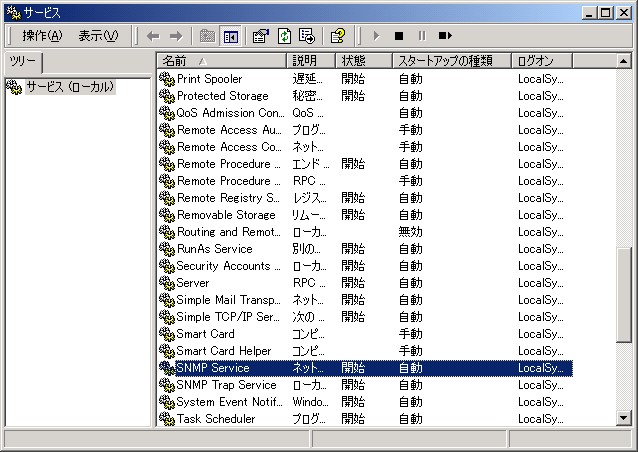This screenshot has height=452, width=638.
Task: Select the Simple TCP/IP Ser... service name
Action: (x=228, y=317)
